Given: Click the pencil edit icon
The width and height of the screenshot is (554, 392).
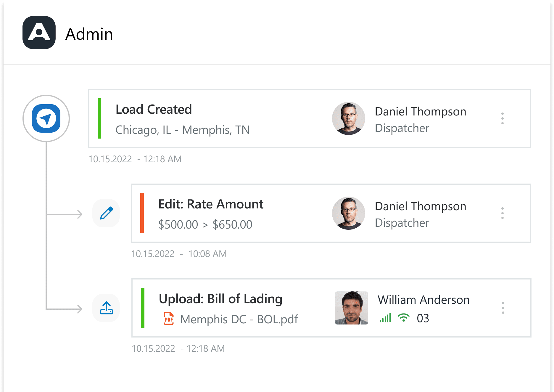Looking at the screenshot, I should click(106, 213).
